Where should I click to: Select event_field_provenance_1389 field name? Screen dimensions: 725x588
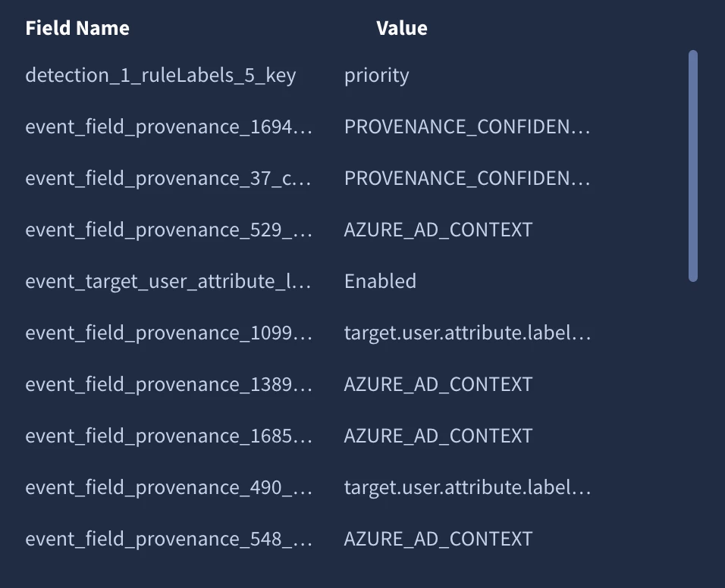[x=169, y=384]
